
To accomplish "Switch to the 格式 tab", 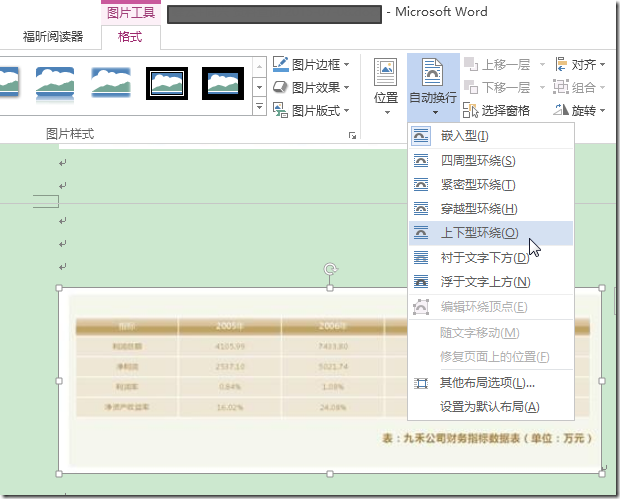I will pyautogui.click(x=130, y=37).
